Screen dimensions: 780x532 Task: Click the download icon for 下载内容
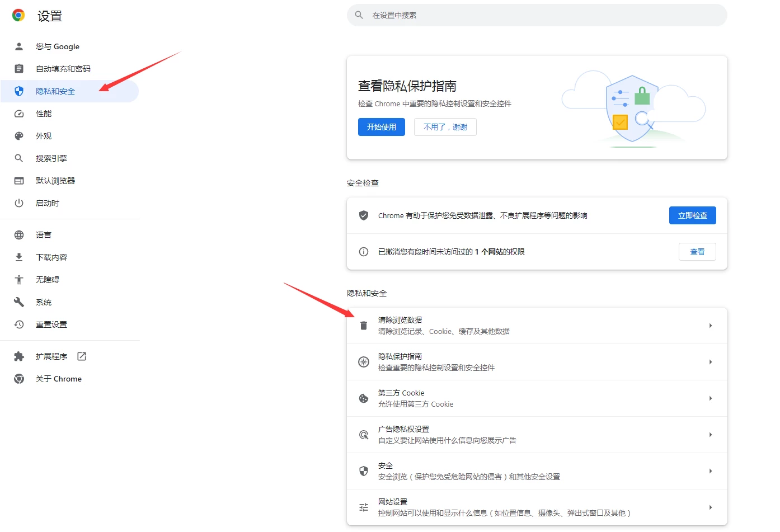coord(19,257)
